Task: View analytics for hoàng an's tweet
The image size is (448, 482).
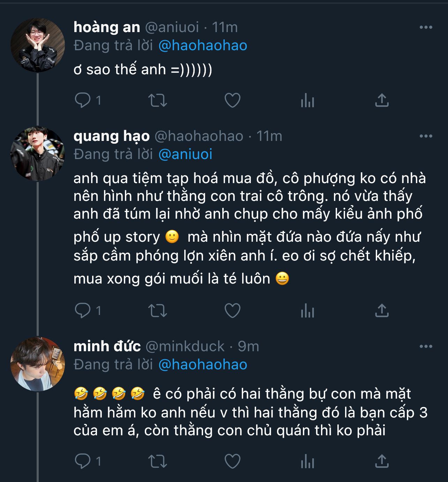Action: coord(307,100)
